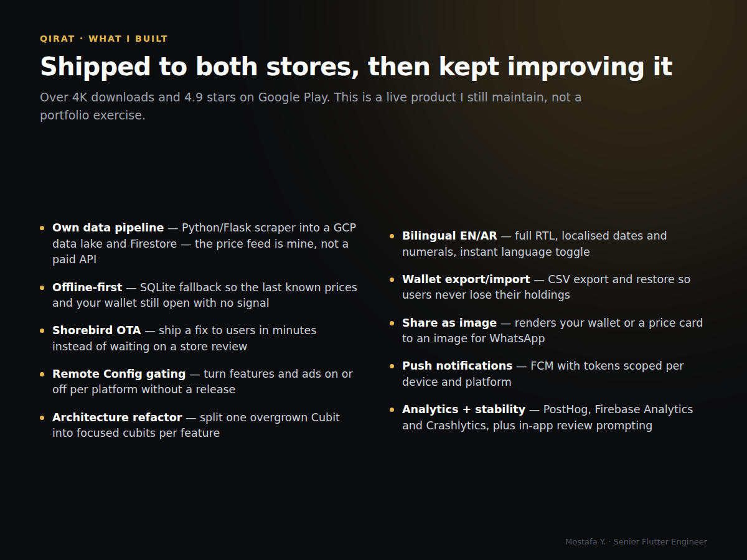Click the QIRAT · WHAT I BUILT label
The image size is (747, 560).
pos(104,39)
